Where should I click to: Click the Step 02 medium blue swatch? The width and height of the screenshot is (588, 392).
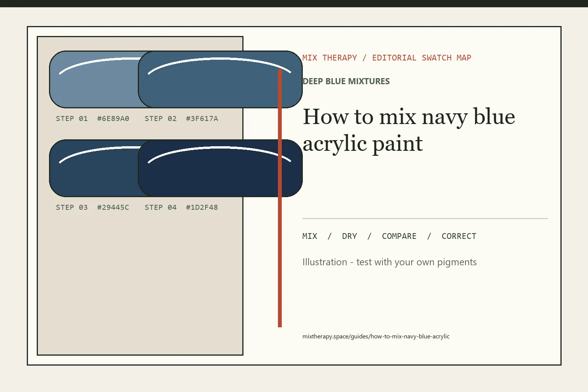(x=220, y=79)
